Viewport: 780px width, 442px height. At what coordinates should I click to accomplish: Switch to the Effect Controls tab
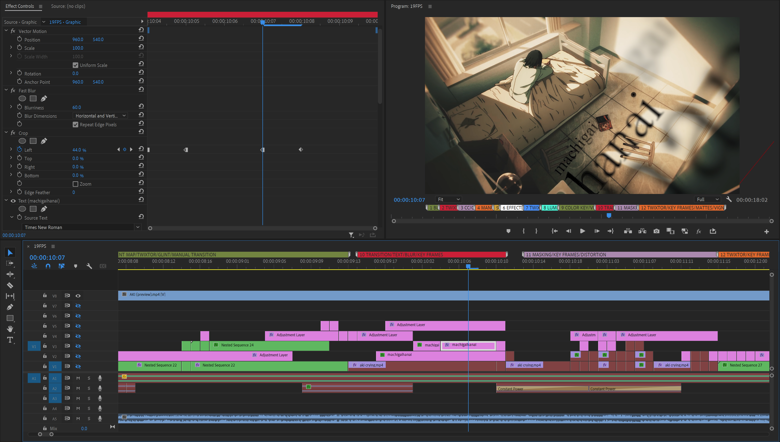coord(20,6)
